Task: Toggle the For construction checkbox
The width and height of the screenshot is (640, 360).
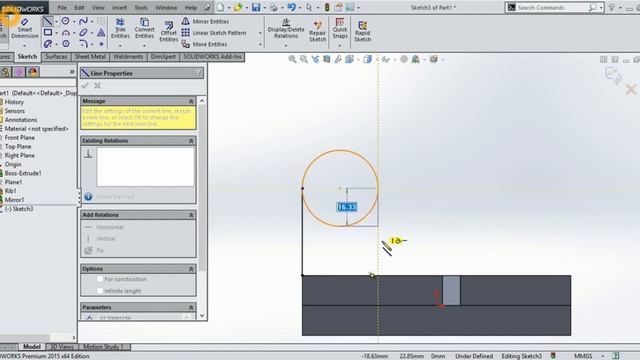Action: 100,279
